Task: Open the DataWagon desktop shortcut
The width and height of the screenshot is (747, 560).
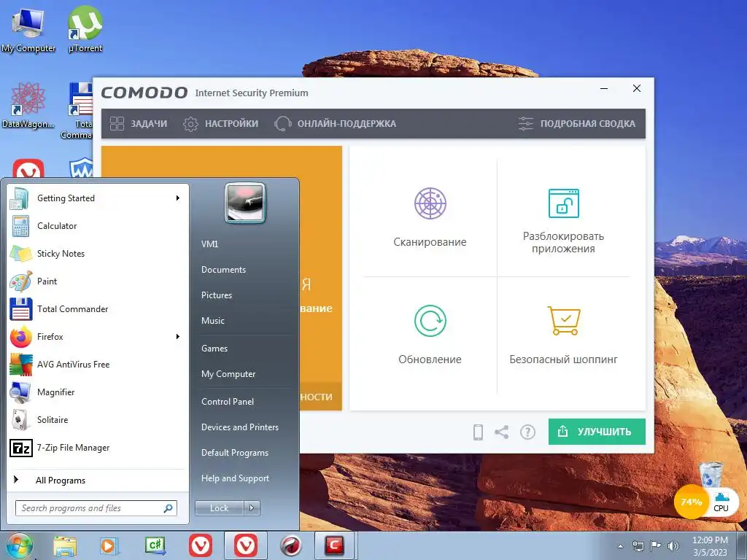Action: pos(28,105)
